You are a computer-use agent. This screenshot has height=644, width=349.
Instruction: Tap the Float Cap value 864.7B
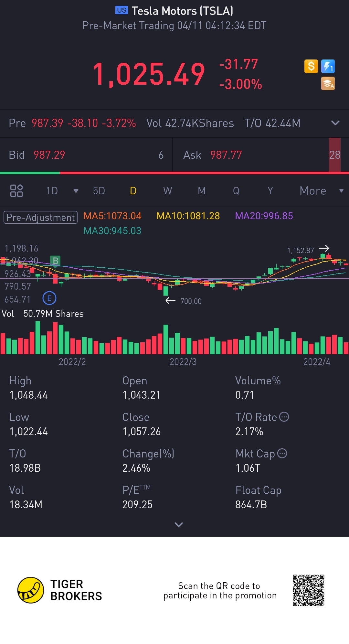pos(251,505)
